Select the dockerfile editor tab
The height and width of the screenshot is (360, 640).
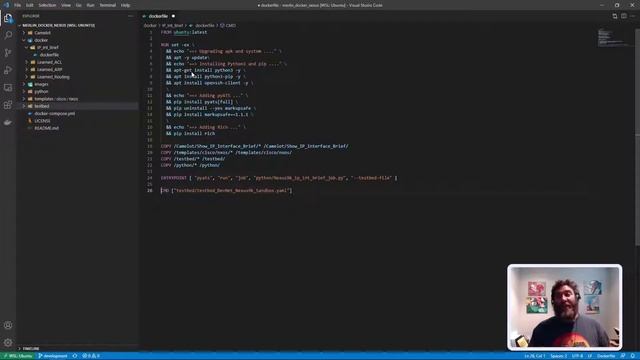point(158,16)
